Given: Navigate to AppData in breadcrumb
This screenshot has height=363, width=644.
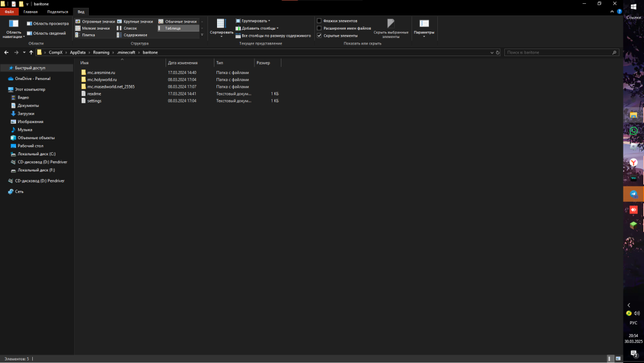Looking at the screenshot, I should pos(78,53).
